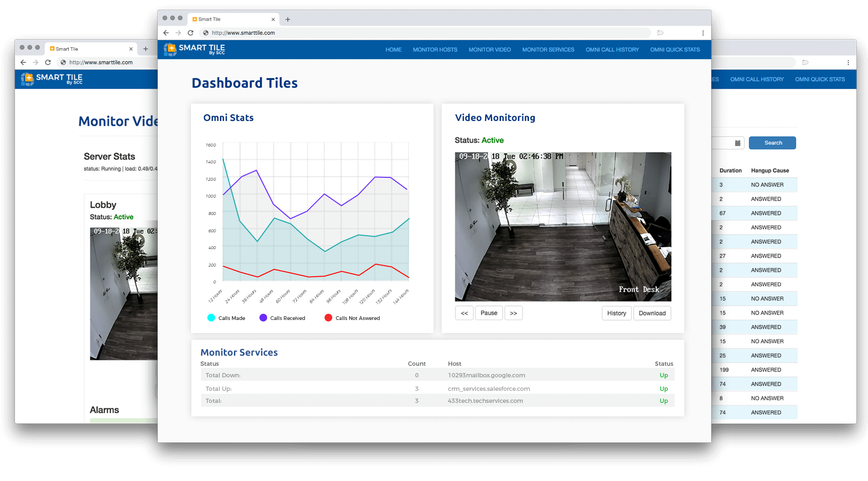Open the front browser's three-dot menu

pyautogui.click(x=703, y=33)
